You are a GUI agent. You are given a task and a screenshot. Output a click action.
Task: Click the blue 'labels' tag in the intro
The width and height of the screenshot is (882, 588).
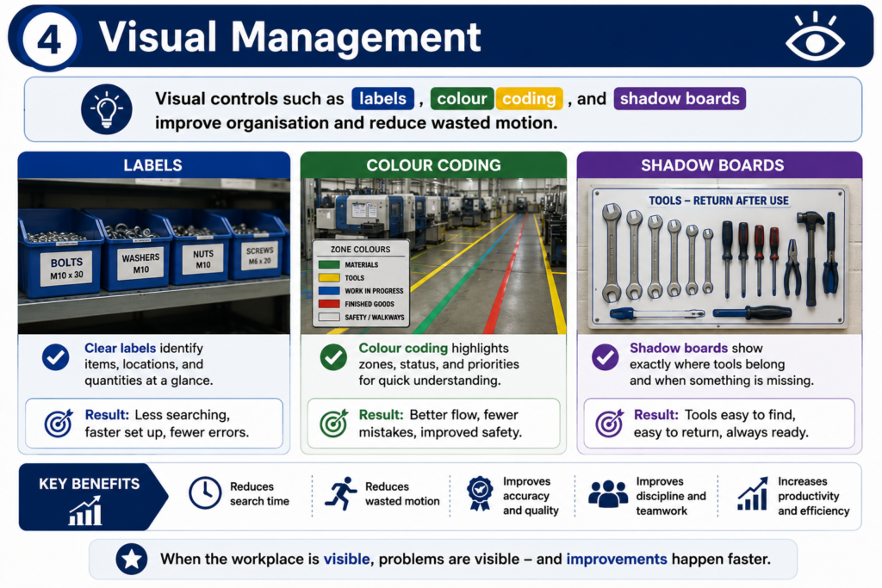click(x=383, y=99)
